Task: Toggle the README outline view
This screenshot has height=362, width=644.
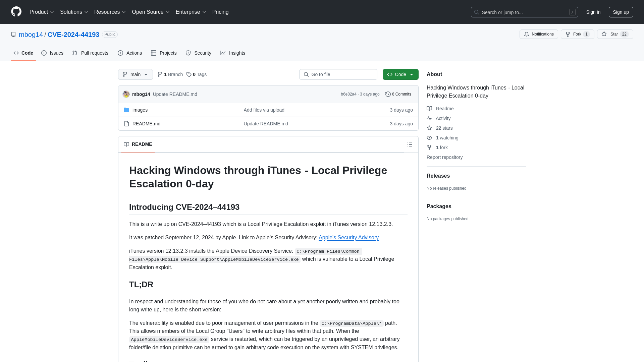Action: (x=410, y=144)
